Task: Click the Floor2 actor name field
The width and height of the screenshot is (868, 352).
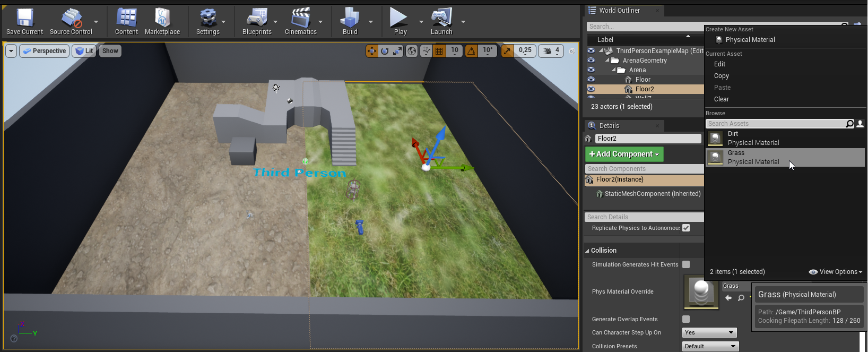Action: [x=648, y=139]
